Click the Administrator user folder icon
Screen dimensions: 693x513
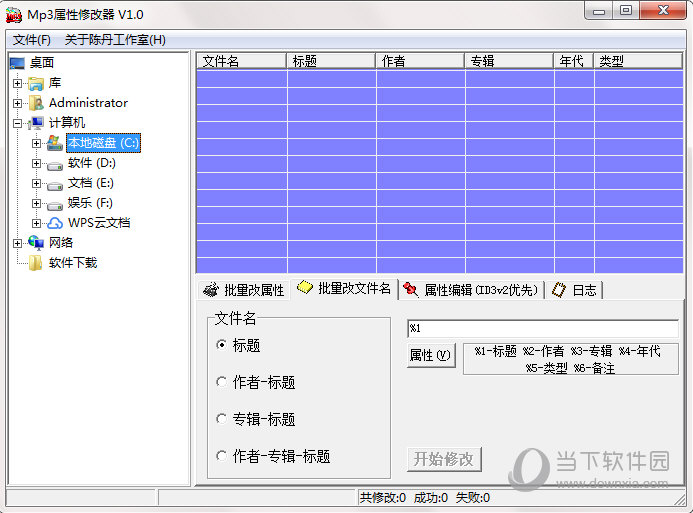click(x=36, y=103)
